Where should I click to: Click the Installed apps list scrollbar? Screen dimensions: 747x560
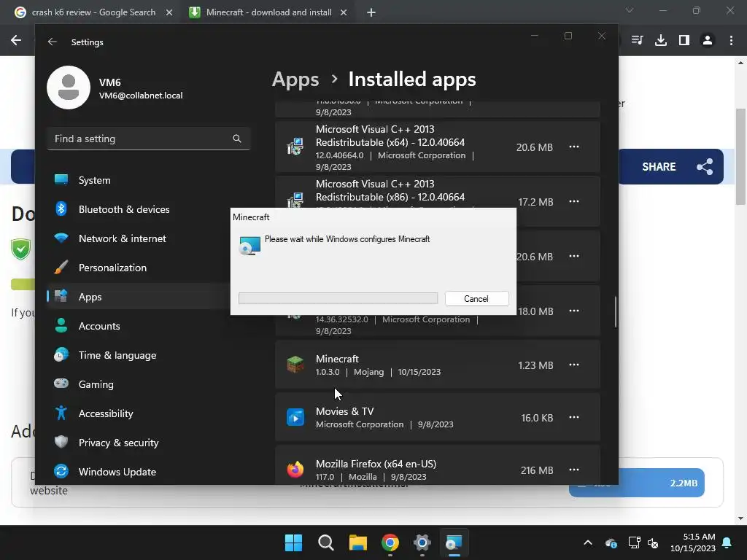click(616, 312)
